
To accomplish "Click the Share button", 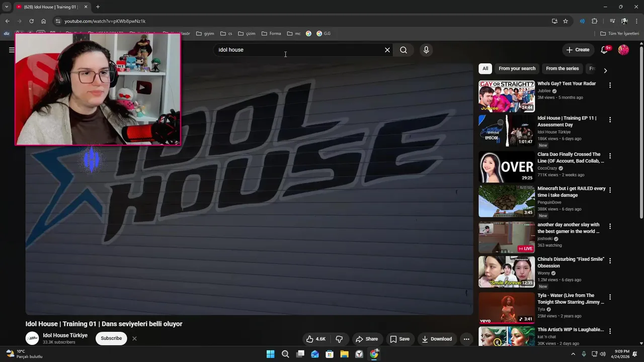I will (366, 339).
